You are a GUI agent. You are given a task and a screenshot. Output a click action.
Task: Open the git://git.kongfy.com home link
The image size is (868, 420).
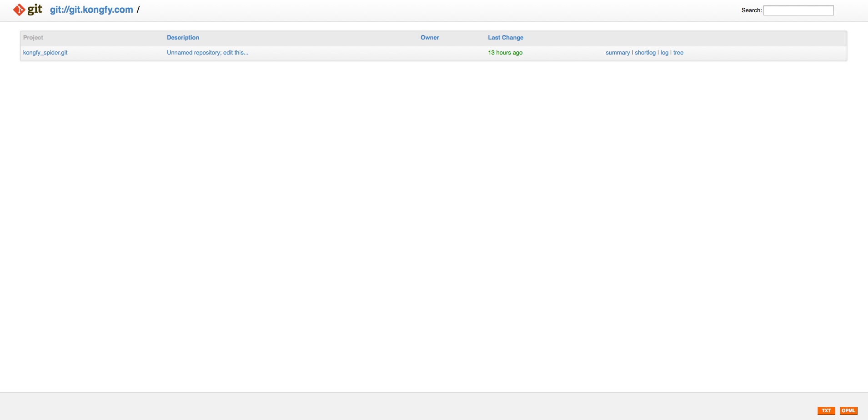click(x=91, y=10)
